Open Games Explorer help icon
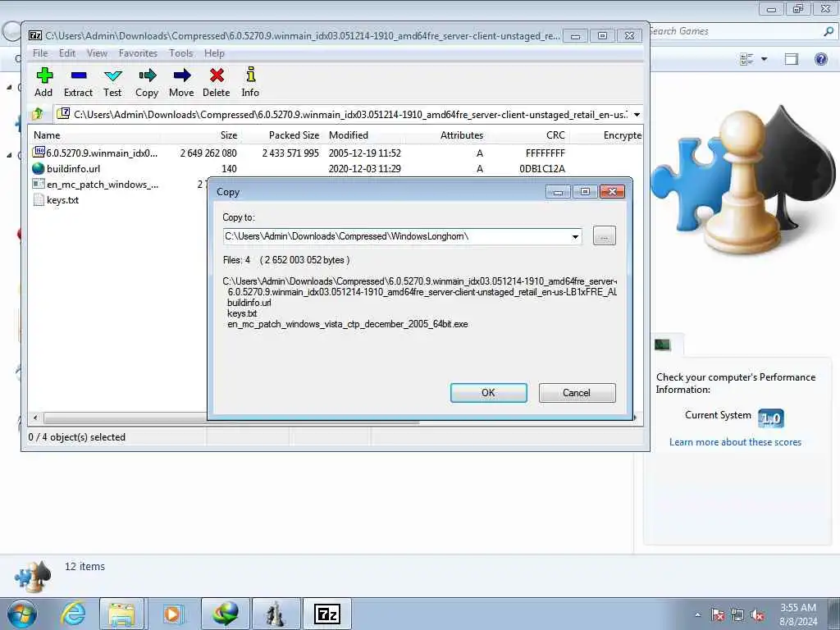 pyautogui.click(x=820, y=59)
